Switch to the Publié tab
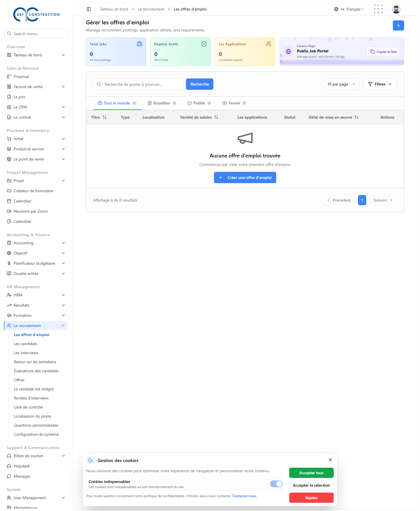Viewport: 420px width, 511px height. [x=200, y=103]
